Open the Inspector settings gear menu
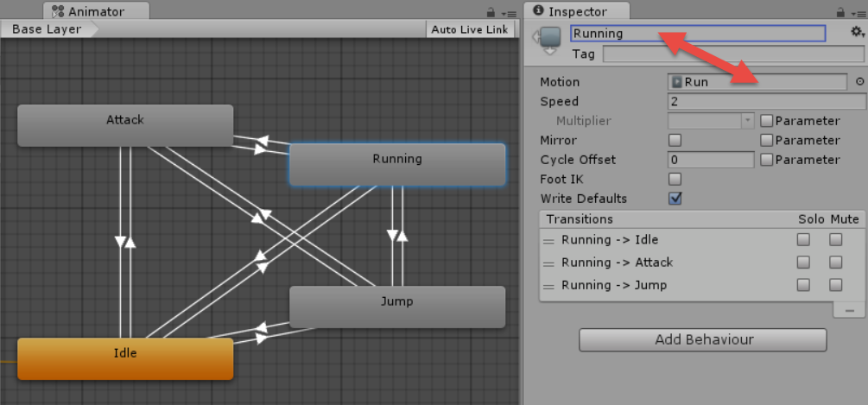 [856, 32]
